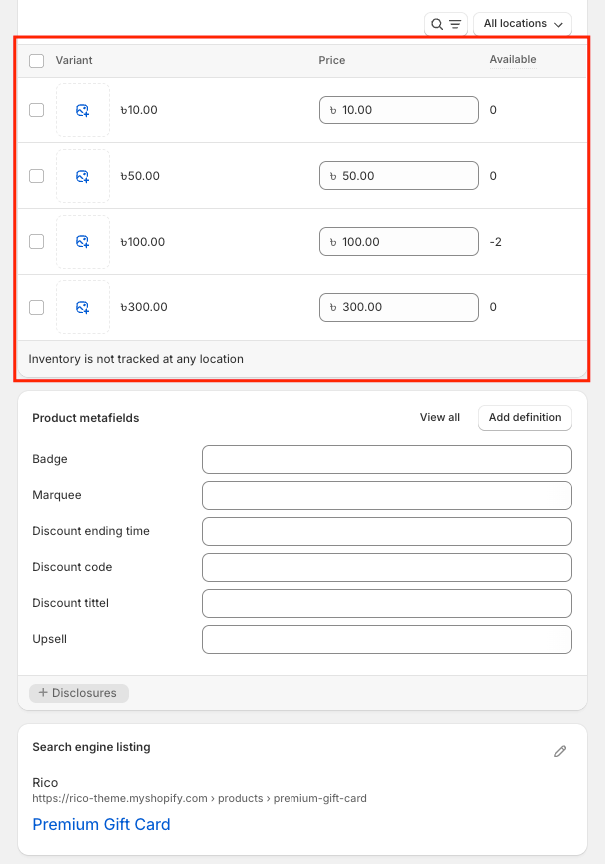Click the ৳100.00 variant name
Screen dimensions: 605x864
[x=143, y=242]
